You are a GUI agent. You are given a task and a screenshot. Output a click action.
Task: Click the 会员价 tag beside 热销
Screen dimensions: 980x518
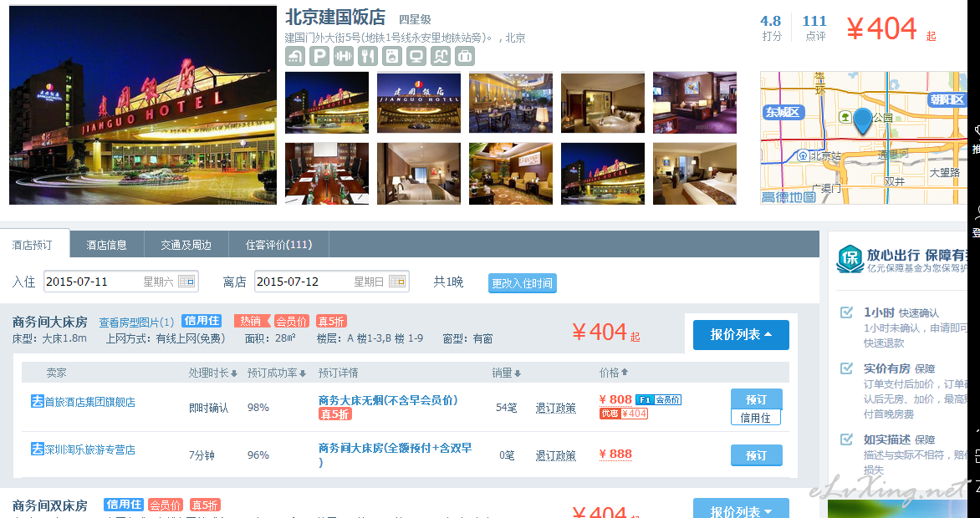click(x=292, y=321)
